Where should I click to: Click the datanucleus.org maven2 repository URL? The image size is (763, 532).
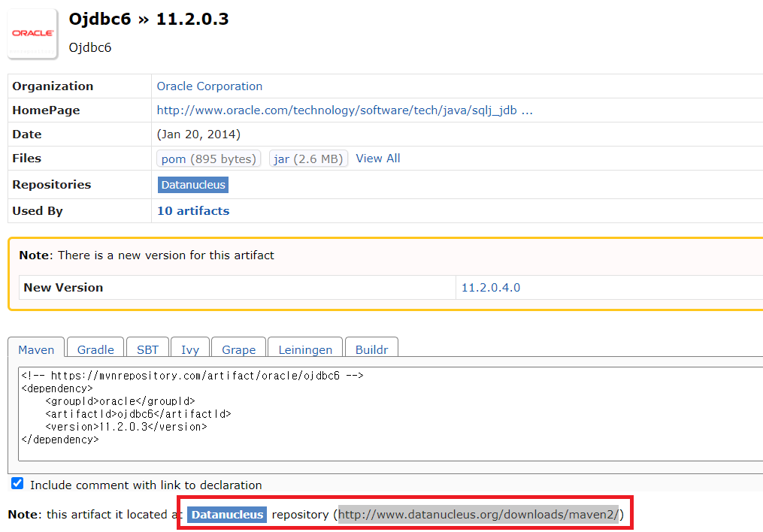(478, 515)
